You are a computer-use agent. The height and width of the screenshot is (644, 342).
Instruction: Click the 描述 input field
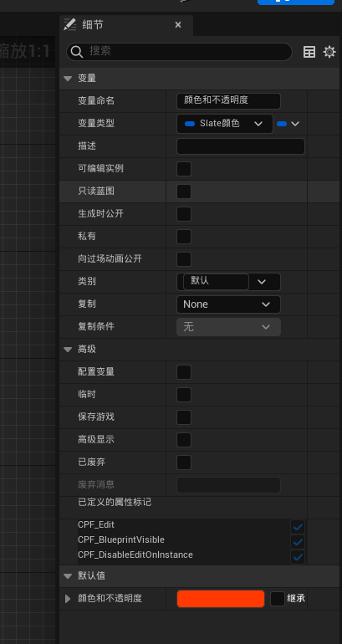coord(241,146)
